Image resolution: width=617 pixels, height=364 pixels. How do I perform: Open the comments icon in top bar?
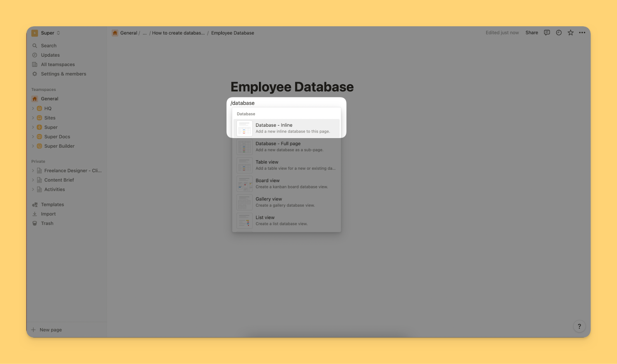click(547, 33)
